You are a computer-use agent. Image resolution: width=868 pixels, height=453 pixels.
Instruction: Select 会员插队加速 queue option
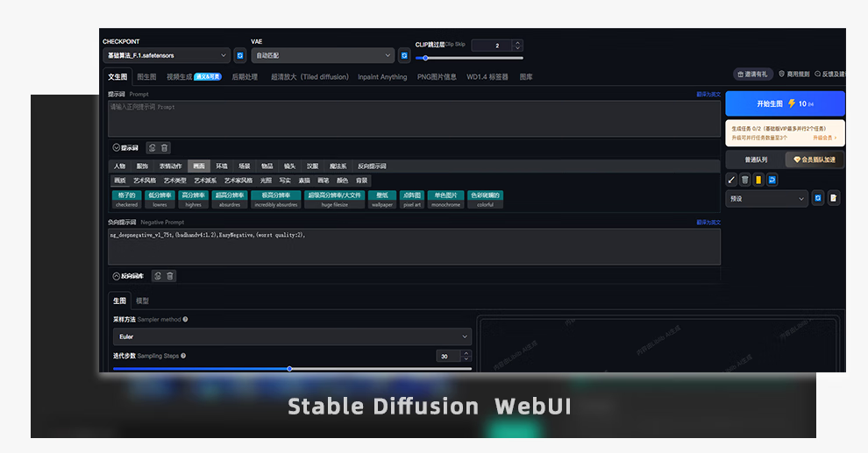[815, 159]
